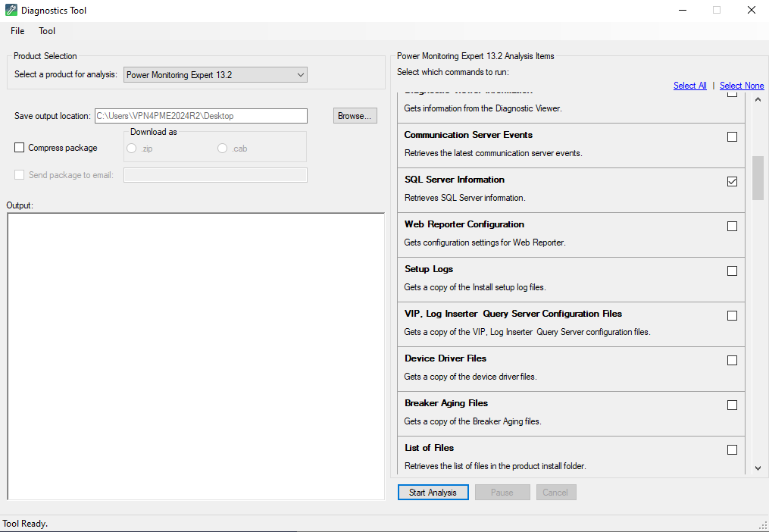Click the Cancel button

click(x=556, y=493)
